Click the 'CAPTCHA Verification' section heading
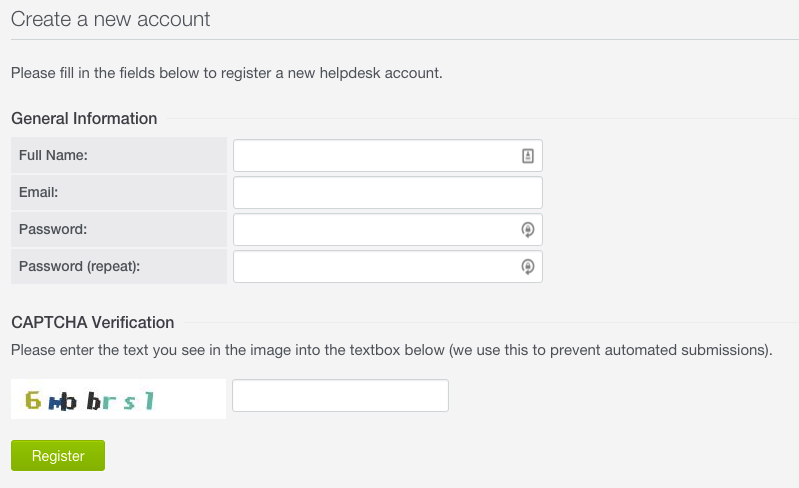799x488 pixels. click(x=93, y=322)
